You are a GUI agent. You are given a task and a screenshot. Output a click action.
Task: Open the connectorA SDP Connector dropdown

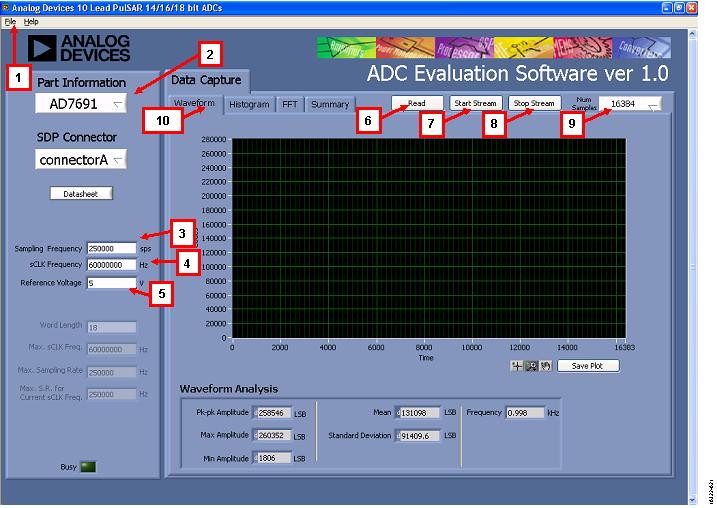[x=81, y=160]
